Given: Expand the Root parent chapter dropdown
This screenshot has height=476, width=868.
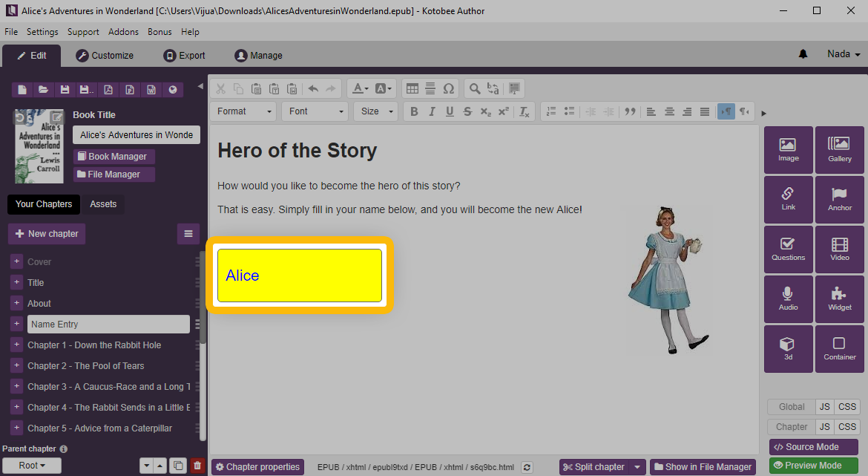Looking at the screenshot, I should tap(31, 466).
